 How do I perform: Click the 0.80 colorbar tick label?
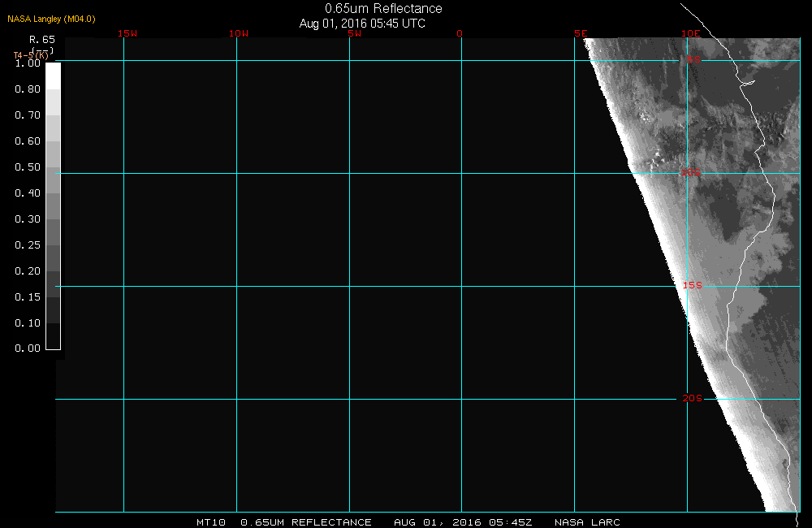[x=28, y=89]
